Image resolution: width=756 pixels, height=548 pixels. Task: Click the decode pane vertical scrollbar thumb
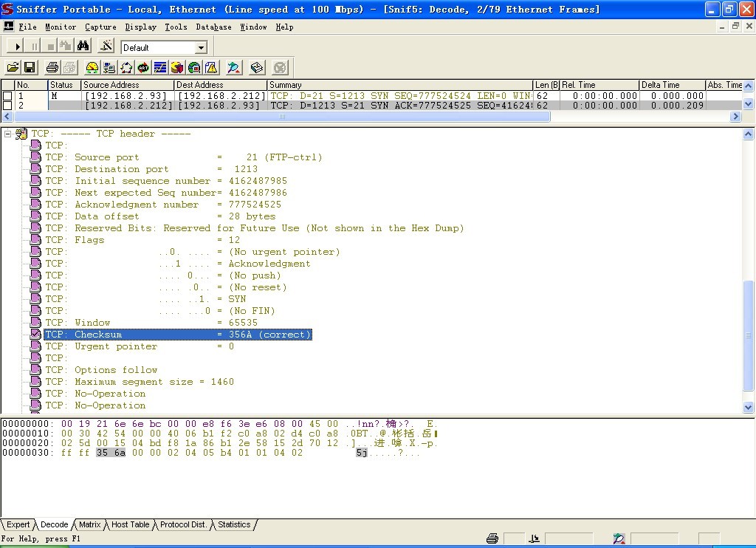749,336
